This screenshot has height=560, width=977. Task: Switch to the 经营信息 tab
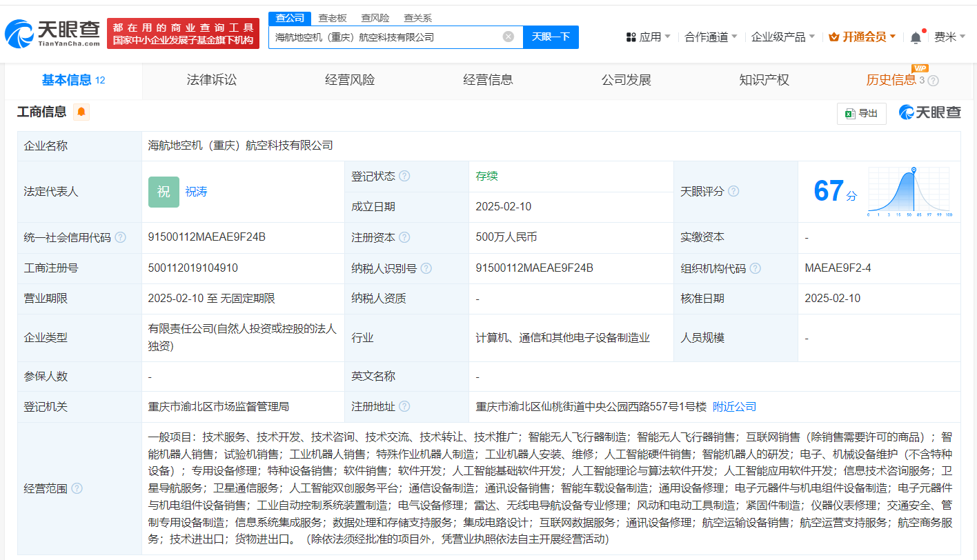488,80
